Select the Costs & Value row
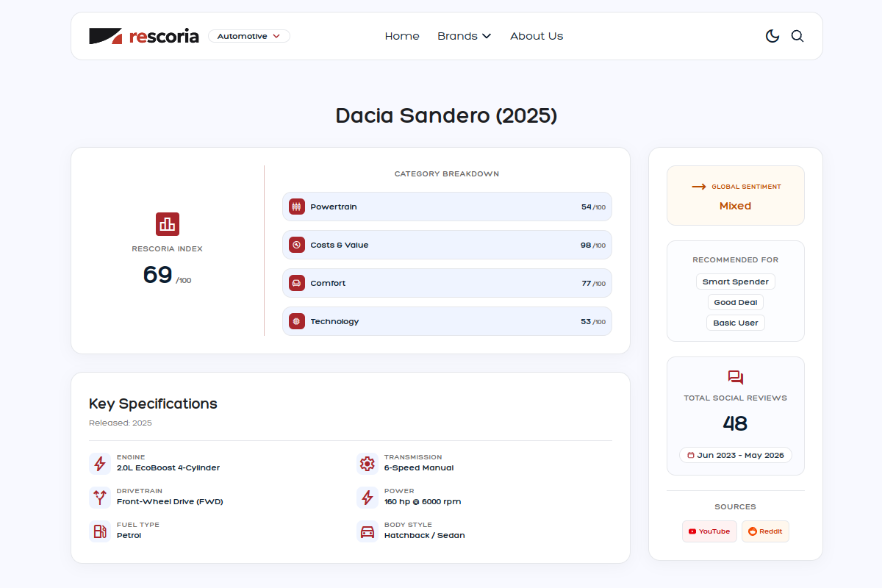The height and width of the screenshot is (588, 882). click(447, 245)
